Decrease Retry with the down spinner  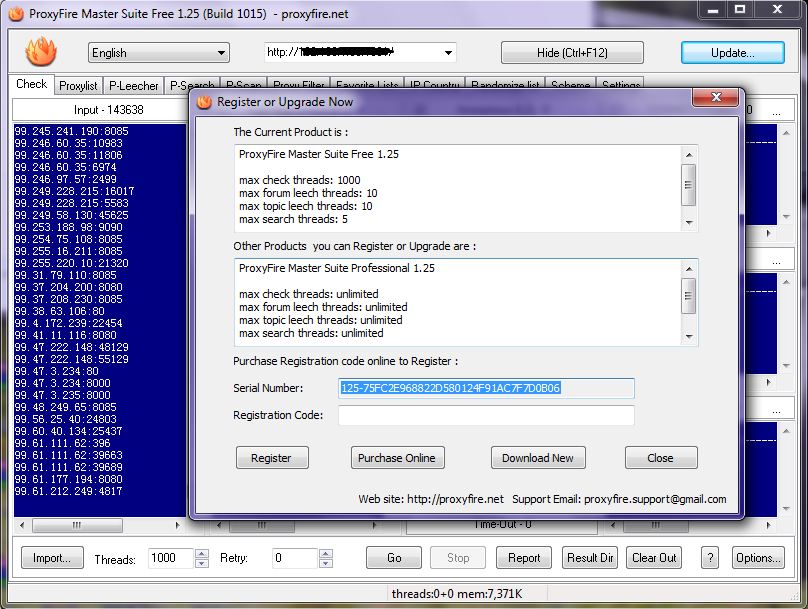[326, 563]
